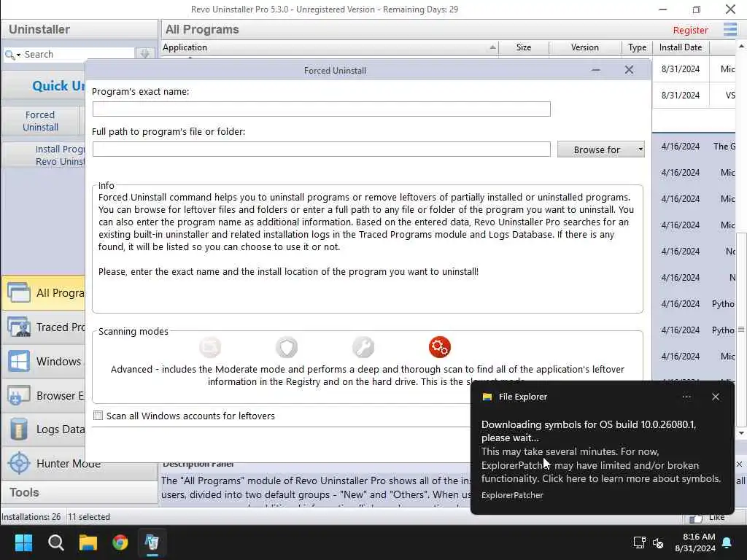Dismiss the File Explorer notification
Image resolution: width=747 pixels, height=560 pixels.
point(716,397)
